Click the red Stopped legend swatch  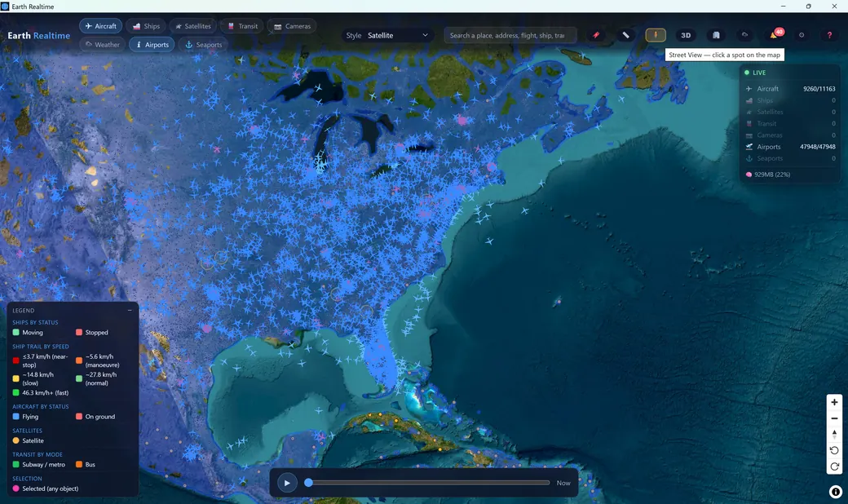[x=79, y=333]
